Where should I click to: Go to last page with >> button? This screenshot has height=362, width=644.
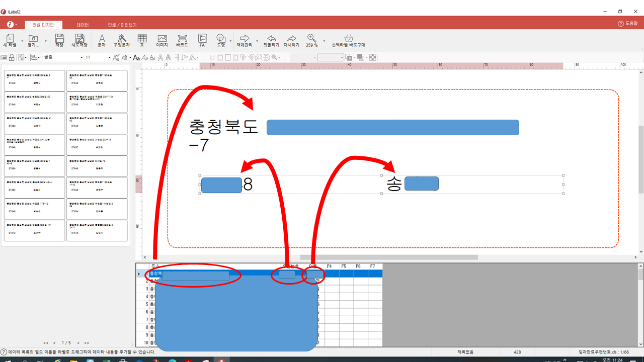click(87, 343)
